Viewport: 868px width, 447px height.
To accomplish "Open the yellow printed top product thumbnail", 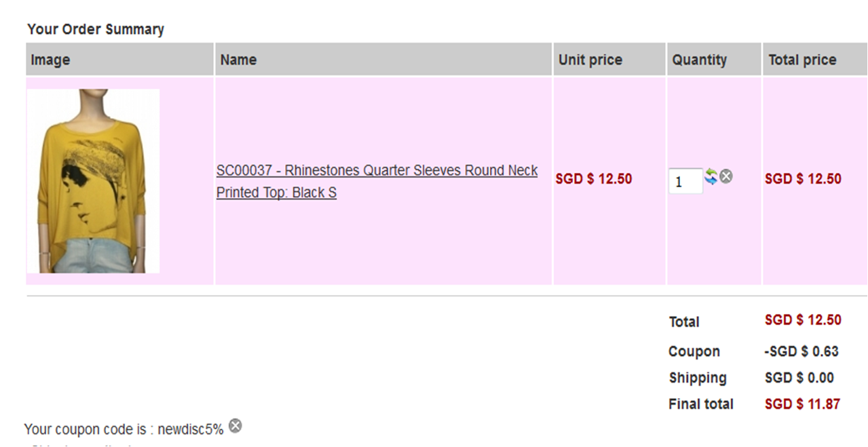I will 93,181.
